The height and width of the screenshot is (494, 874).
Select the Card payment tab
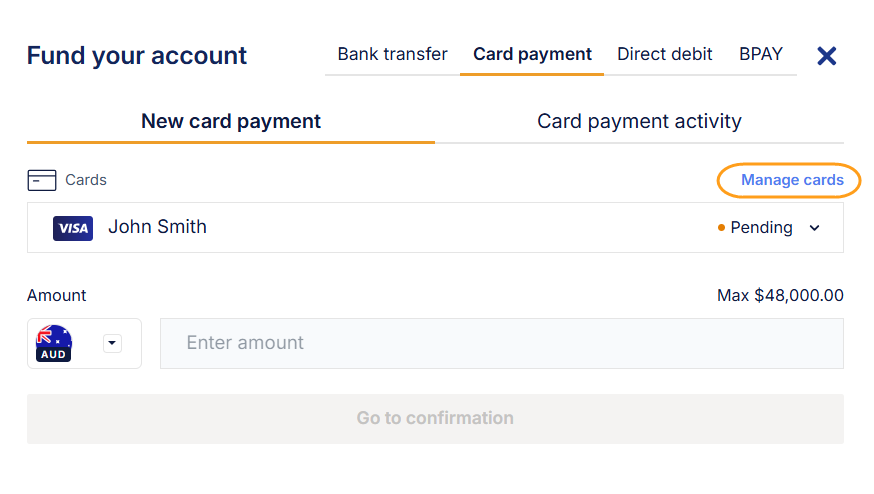pos(532,54)
